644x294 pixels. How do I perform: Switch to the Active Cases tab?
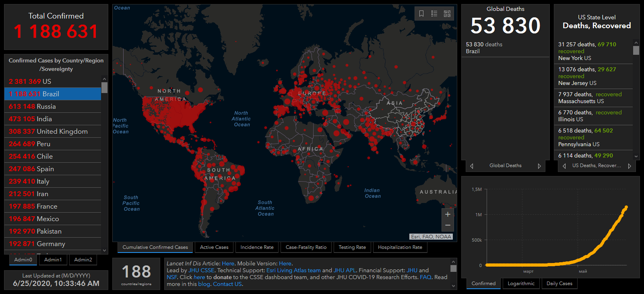coord(214,247)
